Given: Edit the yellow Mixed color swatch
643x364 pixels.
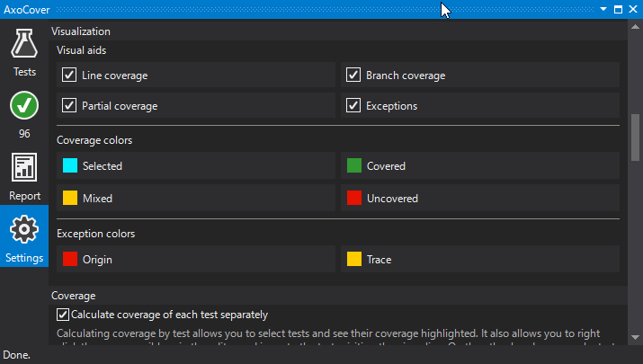Looking at the screenshot, I should [x=70, y=198].
